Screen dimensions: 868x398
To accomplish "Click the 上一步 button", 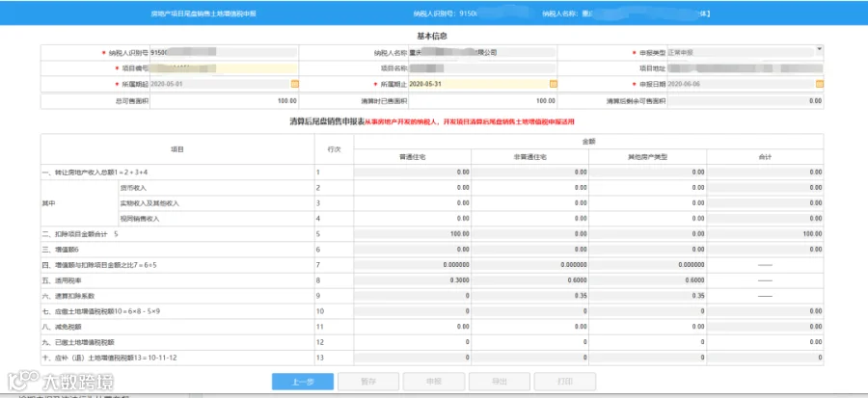I will click(x=303, y=382).
